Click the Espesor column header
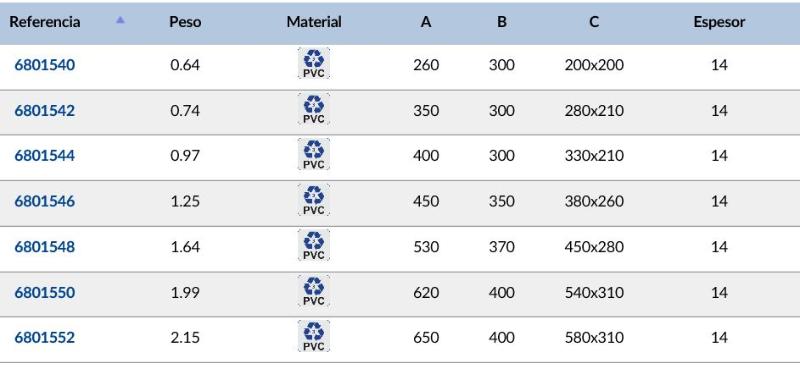Screen dimensions: 800x369 click(x=719, y=22)
